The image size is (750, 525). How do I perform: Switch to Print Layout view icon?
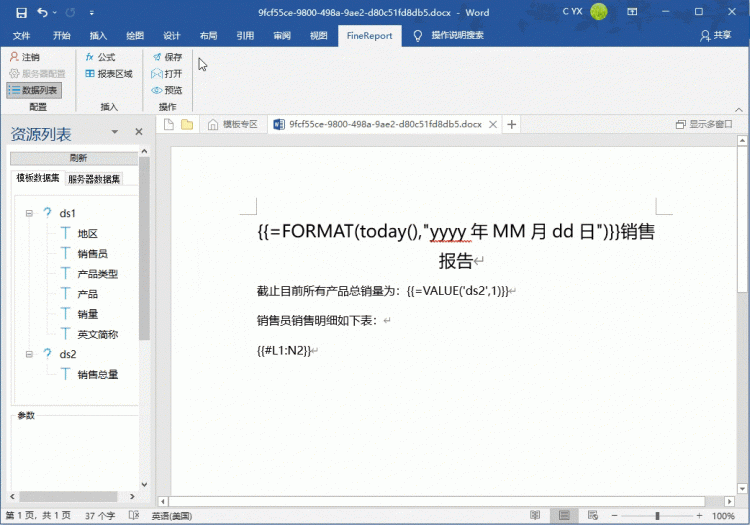click(564, 515)
